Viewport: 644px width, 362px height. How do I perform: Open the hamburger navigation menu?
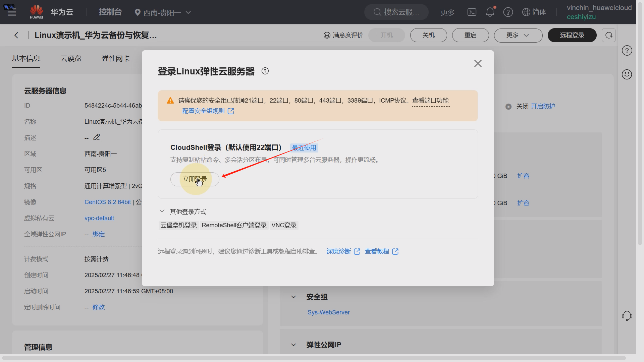[12, 13]
